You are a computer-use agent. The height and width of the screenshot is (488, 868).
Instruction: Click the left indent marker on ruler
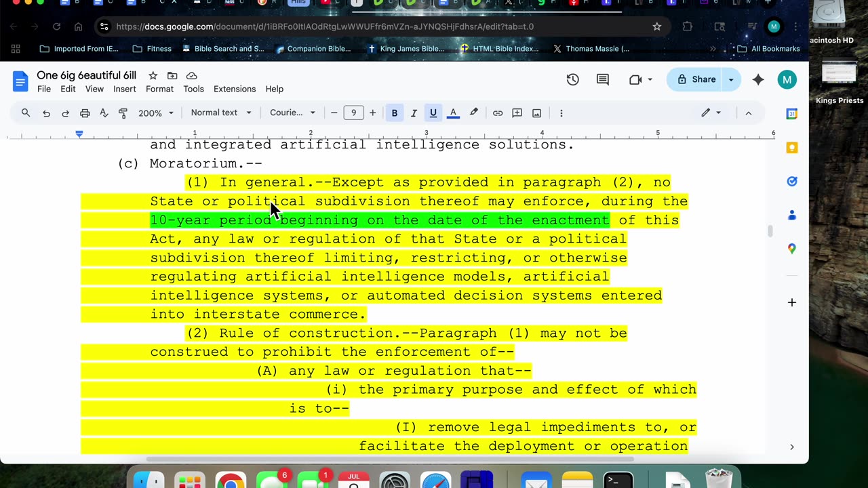(79, 134)
